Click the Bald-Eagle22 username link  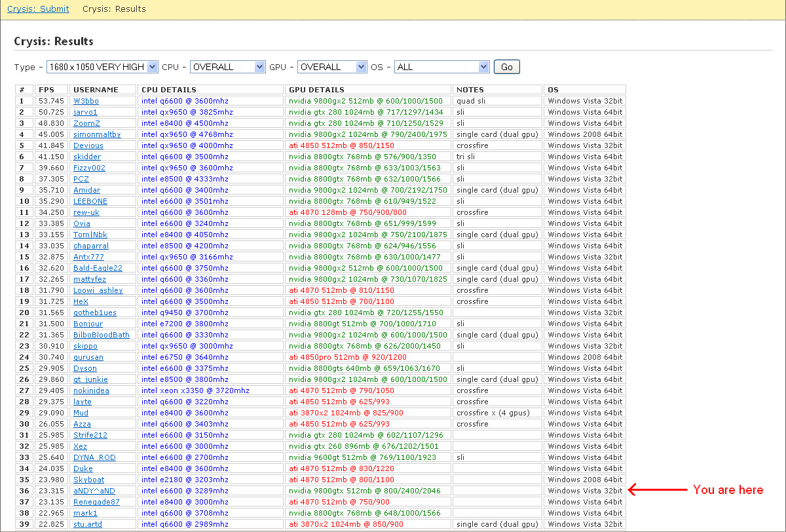98,268
